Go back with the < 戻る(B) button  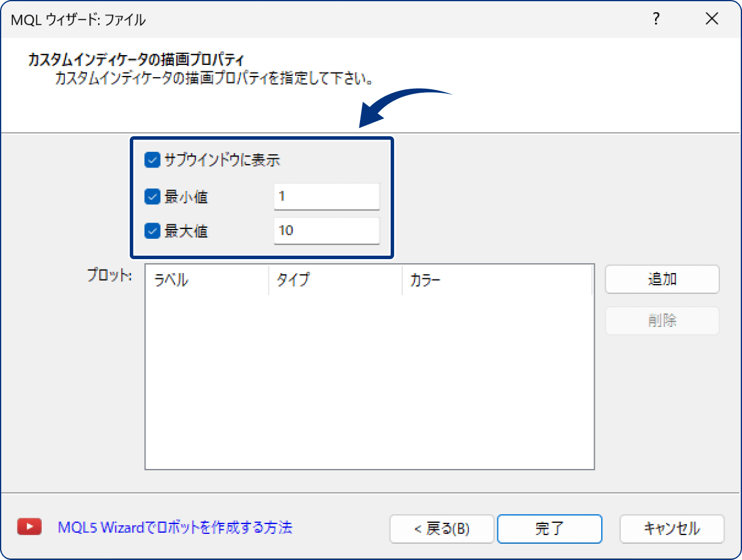[x=442, y=529]
